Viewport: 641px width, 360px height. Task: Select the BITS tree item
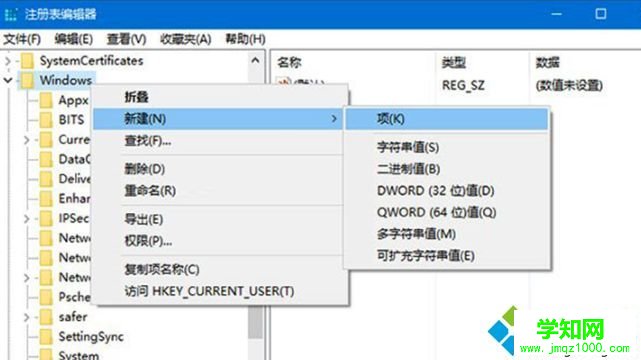tap(71, 120)
